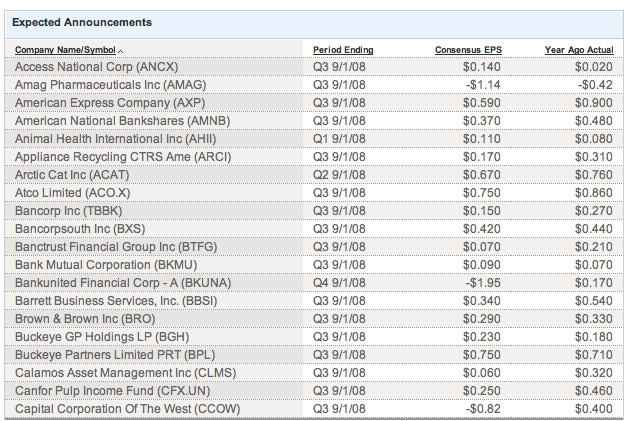Click the sort arrow beside Company Name/Symbol
This screenshot has width=627, height=421.
pyautogui.click(x=121, y=50)
